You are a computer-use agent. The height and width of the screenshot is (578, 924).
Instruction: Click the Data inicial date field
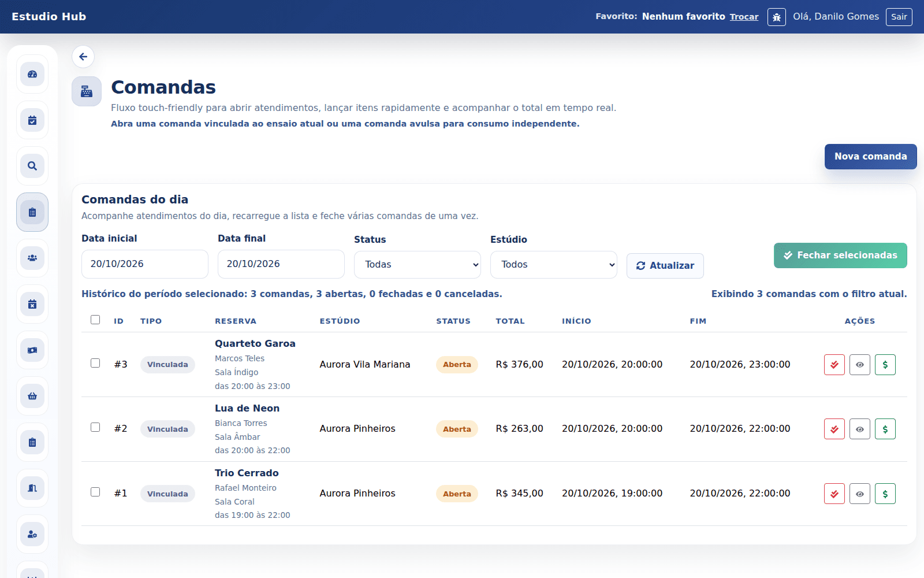(x=145, y=264)
